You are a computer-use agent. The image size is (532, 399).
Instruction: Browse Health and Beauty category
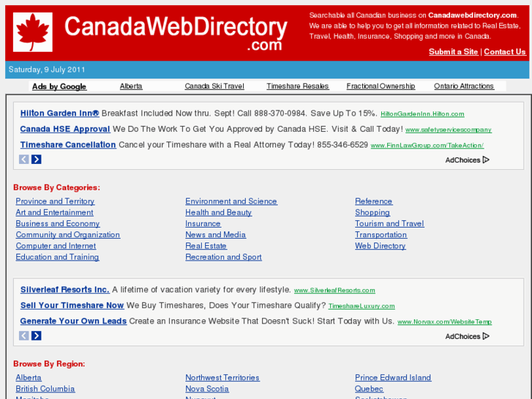[219, 212]
